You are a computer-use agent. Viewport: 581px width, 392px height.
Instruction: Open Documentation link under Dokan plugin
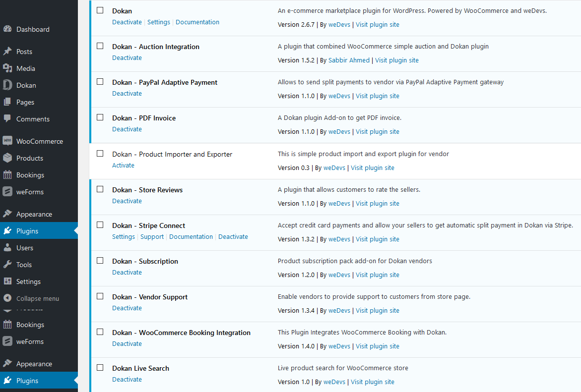point(197,22)
